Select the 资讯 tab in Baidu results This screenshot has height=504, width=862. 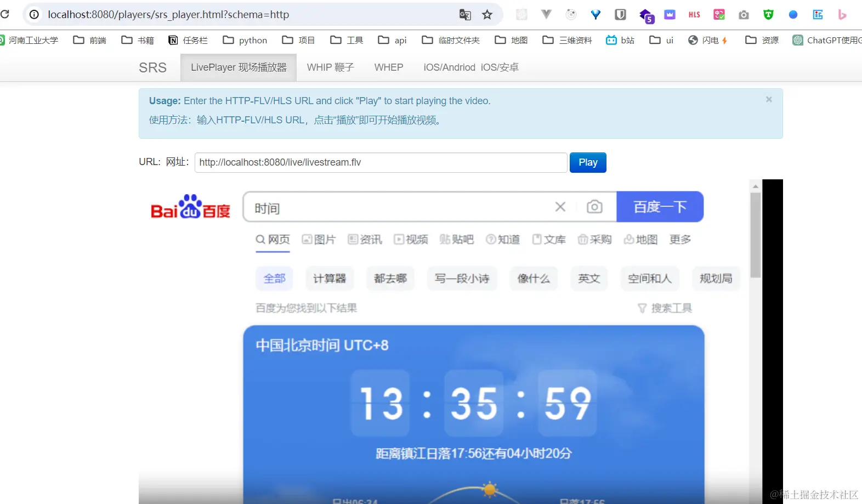click(x=365, y=240)
